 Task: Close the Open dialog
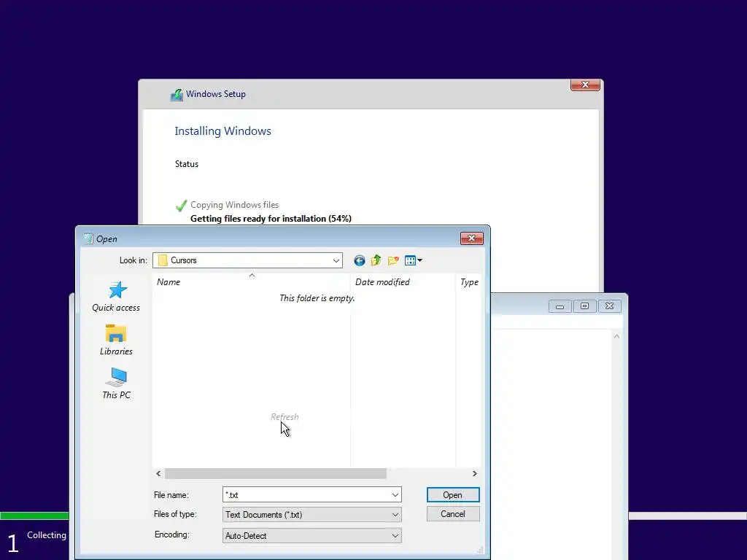472,238
